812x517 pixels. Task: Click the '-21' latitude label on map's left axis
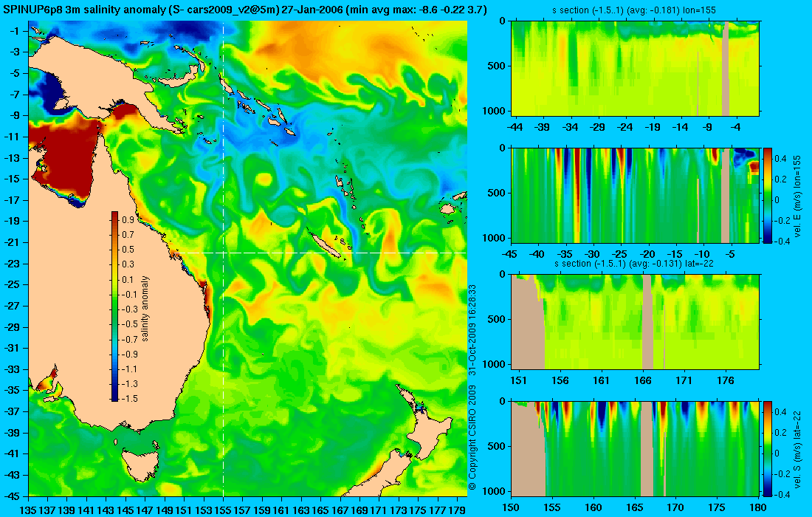(x=13, y=242)
